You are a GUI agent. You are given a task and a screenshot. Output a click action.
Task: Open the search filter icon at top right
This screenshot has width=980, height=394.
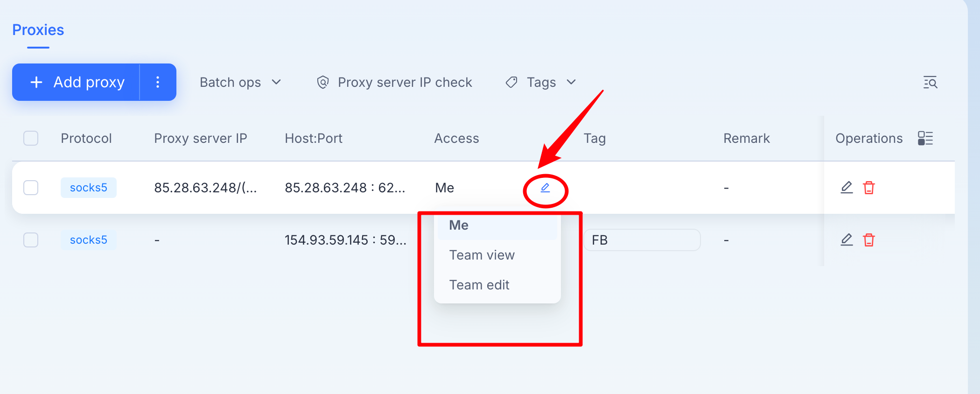pyautogui.click(x=931, y=82)
